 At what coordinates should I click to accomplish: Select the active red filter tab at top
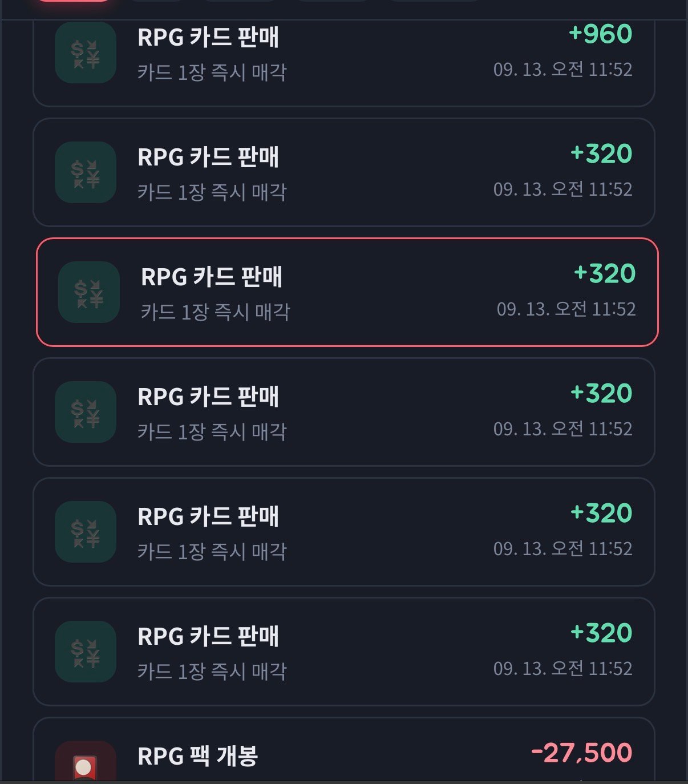[x=73, y=1]
